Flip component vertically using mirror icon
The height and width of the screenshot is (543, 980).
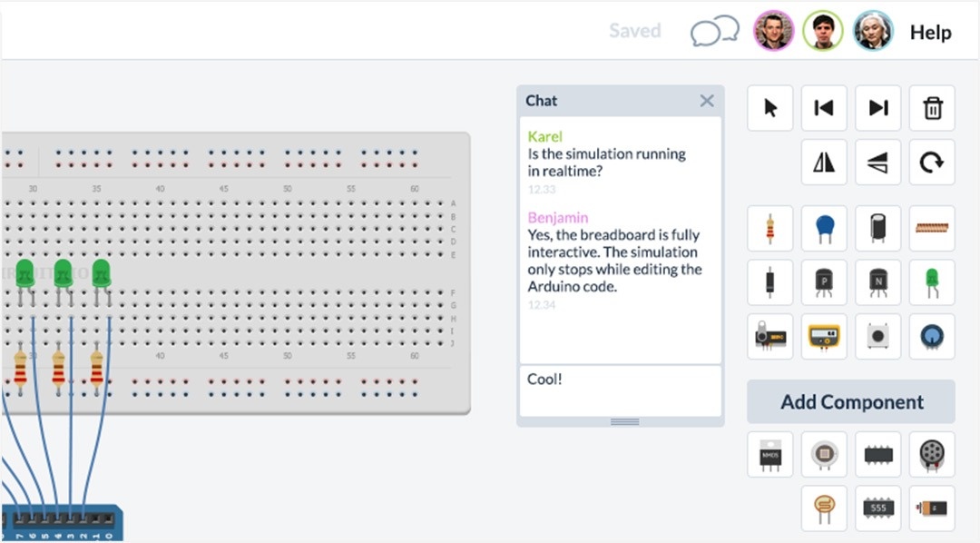point(878,163)
